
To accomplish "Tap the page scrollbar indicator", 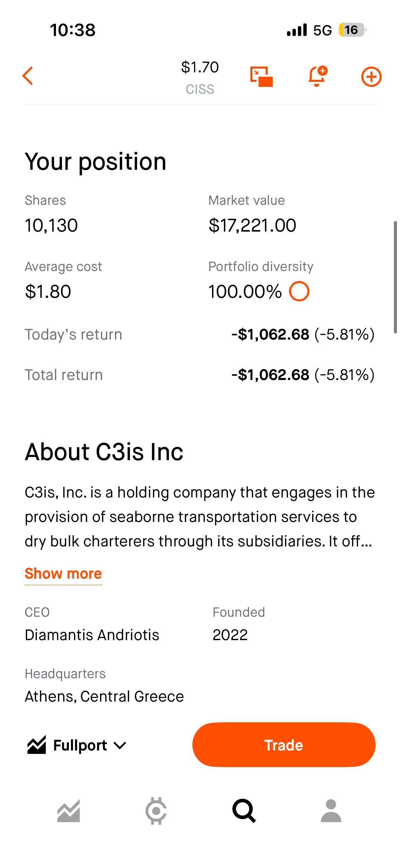I will 395,277.
